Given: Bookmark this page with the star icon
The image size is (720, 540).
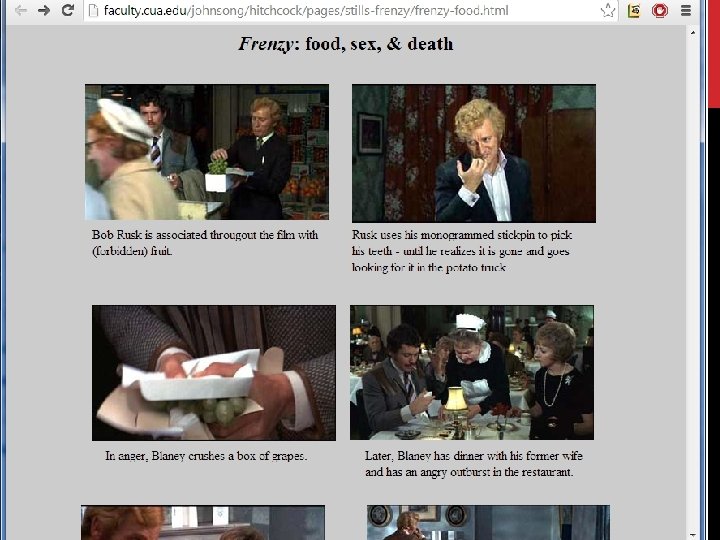Looking at the screenshot, I should click(608, 10).
